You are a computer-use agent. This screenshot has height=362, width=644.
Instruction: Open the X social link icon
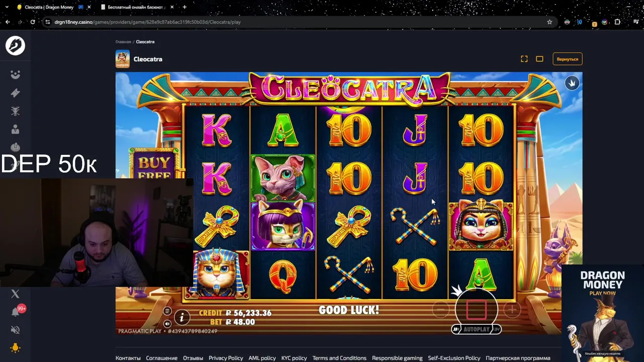click(15, 294)
